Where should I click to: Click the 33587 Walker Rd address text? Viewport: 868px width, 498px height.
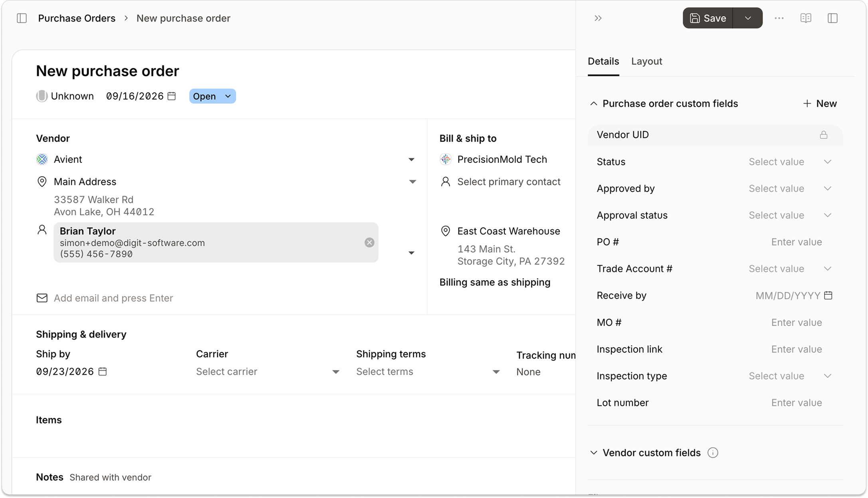pyautogui.click(x=93, y=200)
